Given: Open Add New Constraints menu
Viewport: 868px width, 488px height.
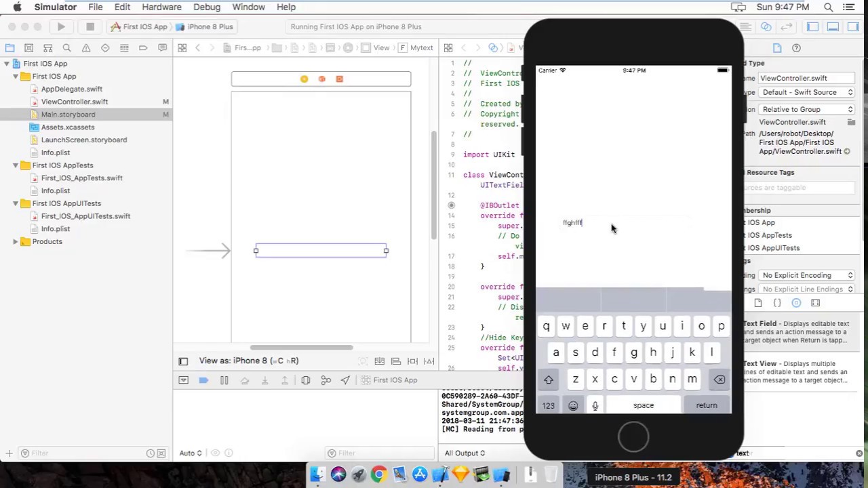Looking at the screenshot, I should (x=412, y=361).
